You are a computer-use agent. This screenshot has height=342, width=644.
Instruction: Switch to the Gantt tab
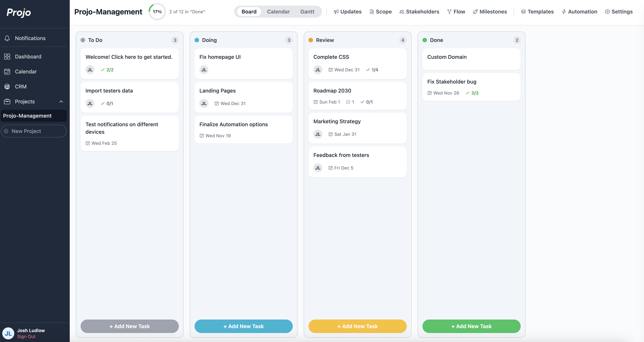(x=307, y=12)
